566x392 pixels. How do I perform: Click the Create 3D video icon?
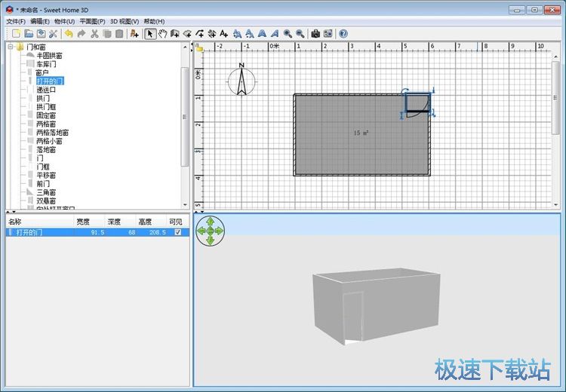click(x=328, y=34)
